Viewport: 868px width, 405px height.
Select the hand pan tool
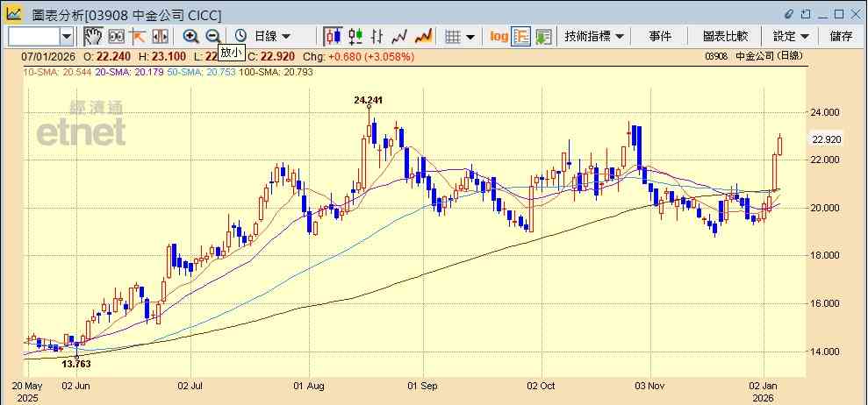coord(93,37)
